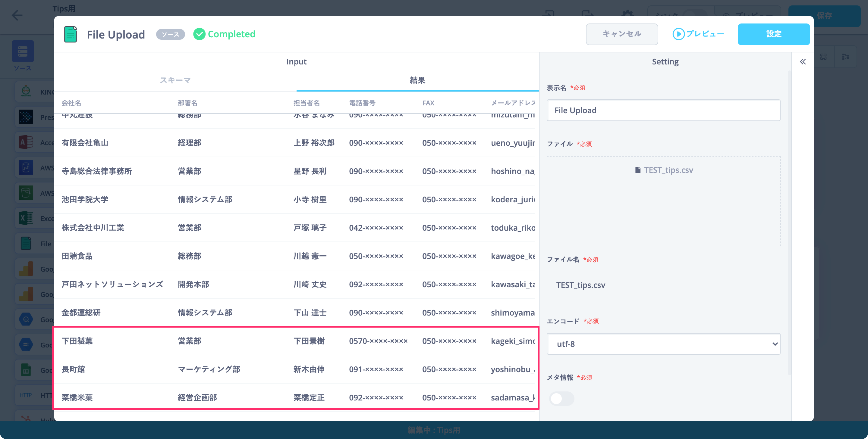868x439 pixels.
Task: Click the Input panel heading
Action: pyautogui.click(x=296, y=62)
